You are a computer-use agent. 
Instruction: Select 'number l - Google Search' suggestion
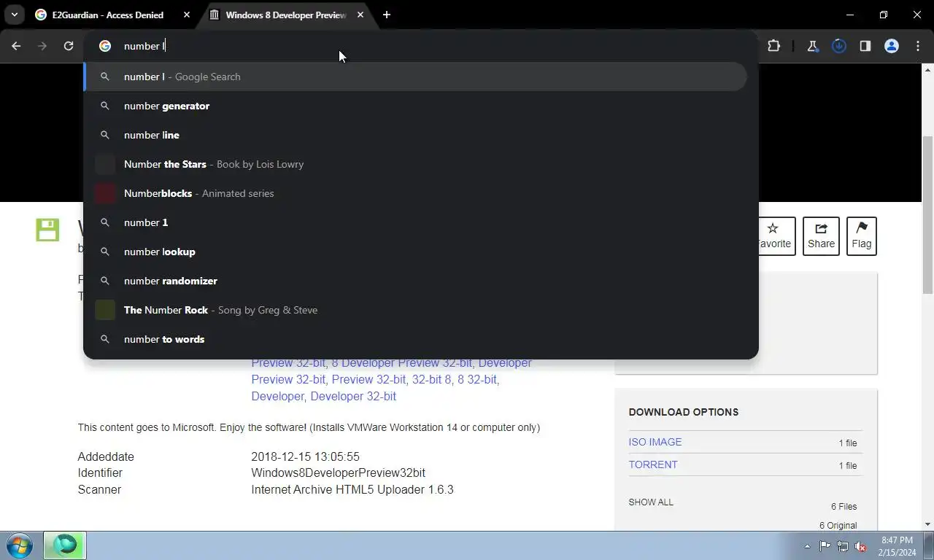415,77
